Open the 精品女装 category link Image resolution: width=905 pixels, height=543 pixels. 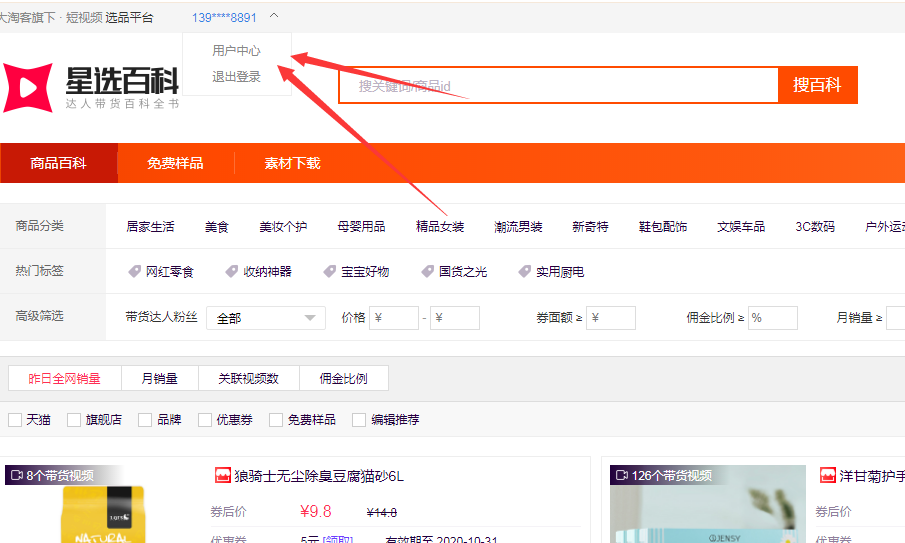click(440, 227)
